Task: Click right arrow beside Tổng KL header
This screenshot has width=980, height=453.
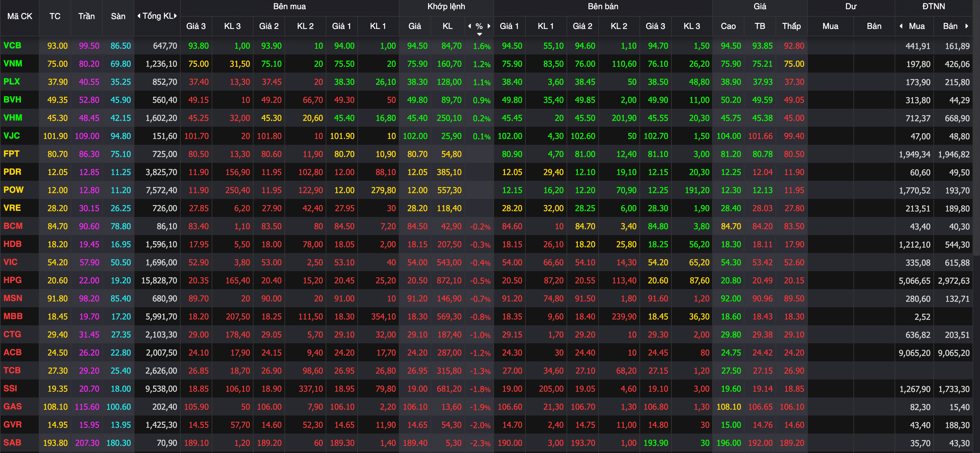Action: (175, 16)
